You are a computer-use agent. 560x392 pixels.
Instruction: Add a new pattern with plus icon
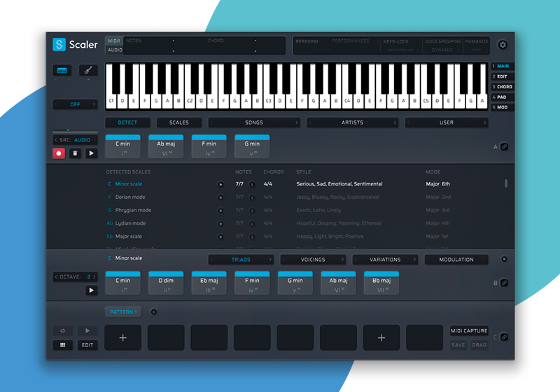tap(153, 312)
